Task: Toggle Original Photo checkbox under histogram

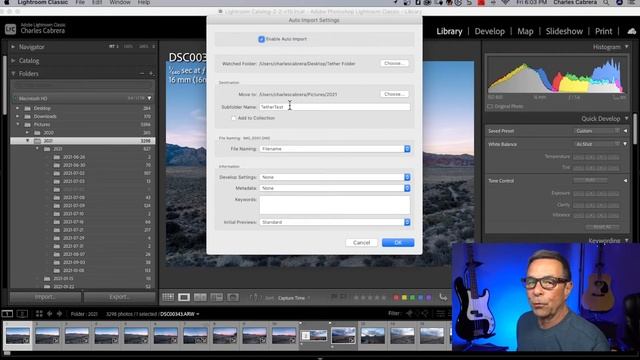Action: coord(490,106)
